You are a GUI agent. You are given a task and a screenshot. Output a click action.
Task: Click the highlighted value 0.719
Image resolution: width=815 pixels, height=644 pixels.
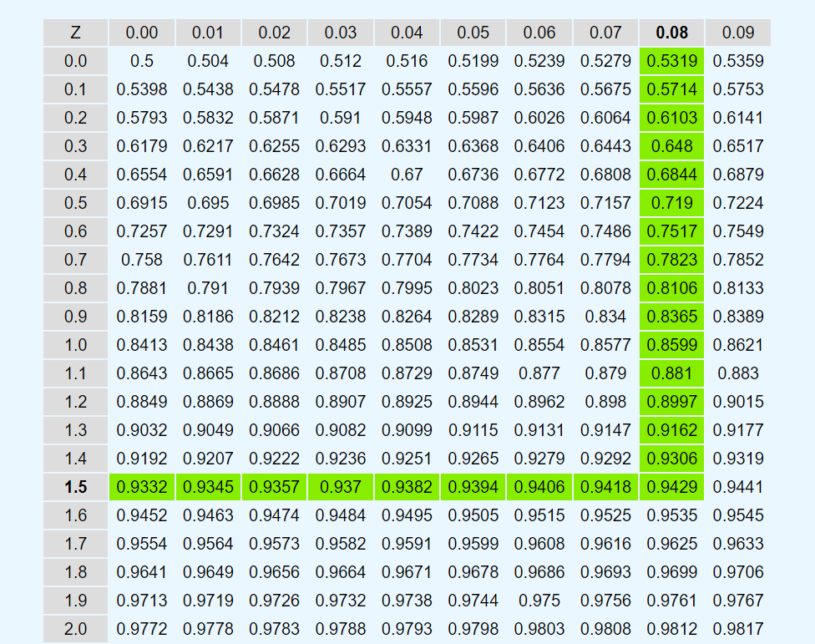pos(671,203)
